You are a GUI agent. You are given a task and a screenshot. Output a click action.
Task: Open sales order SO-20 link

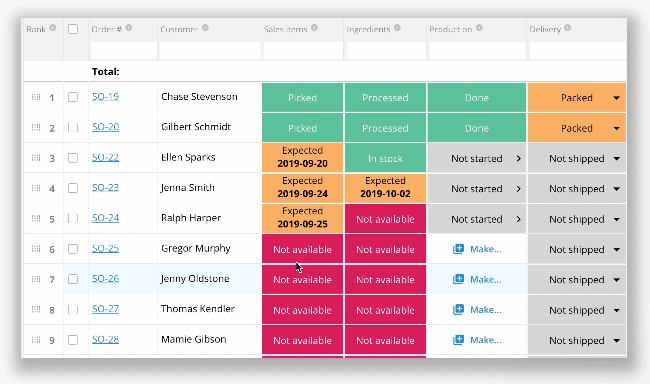[x=105, y=127]
